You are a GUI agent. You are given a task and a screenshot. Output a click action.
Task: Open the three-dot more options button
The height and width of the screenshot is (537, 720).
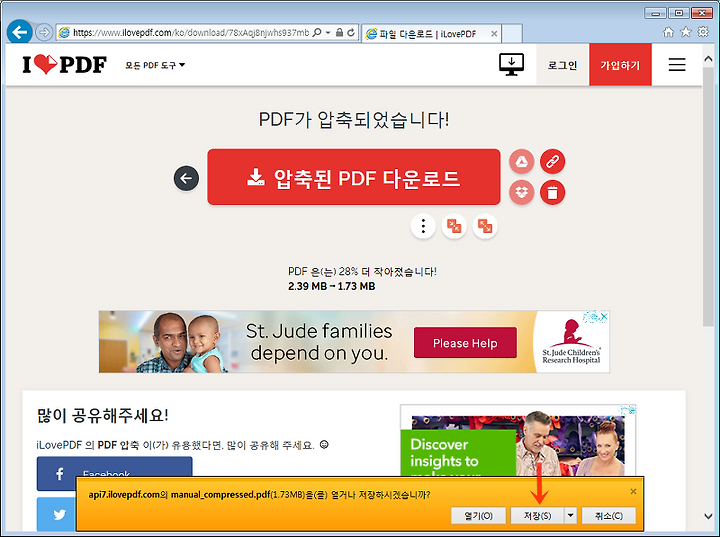pos(423,226)
